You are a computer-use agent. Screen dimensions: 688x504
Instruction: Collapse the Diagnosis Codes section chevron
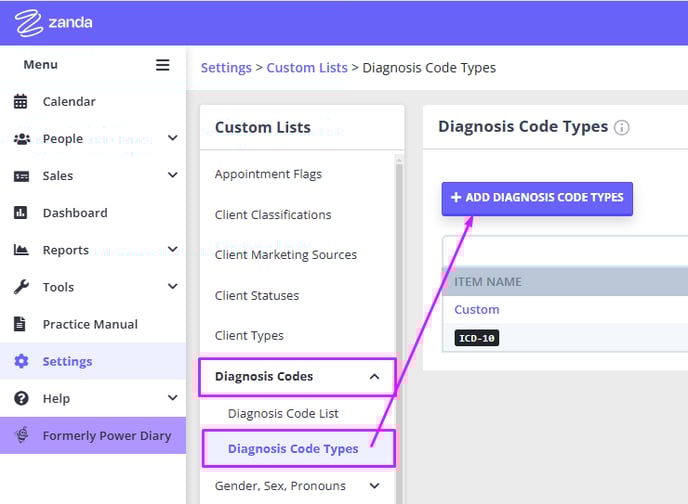click(374, 377)
